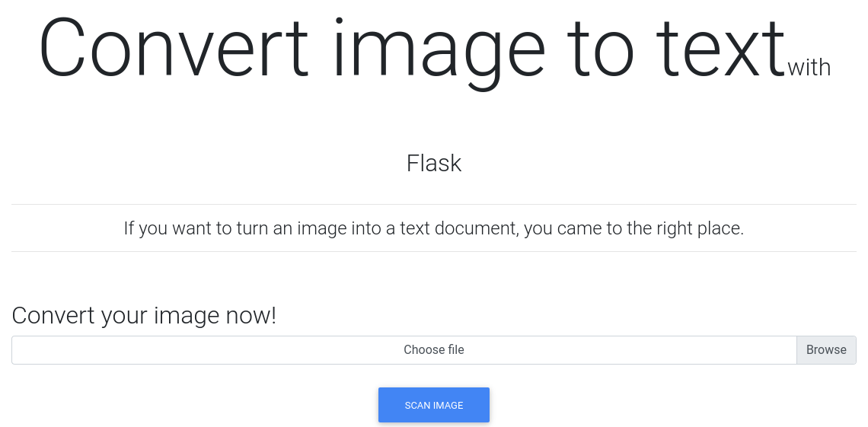Screen dimensions: 868x427
Task: Click the word "to" in the large title
Action: 602,49
